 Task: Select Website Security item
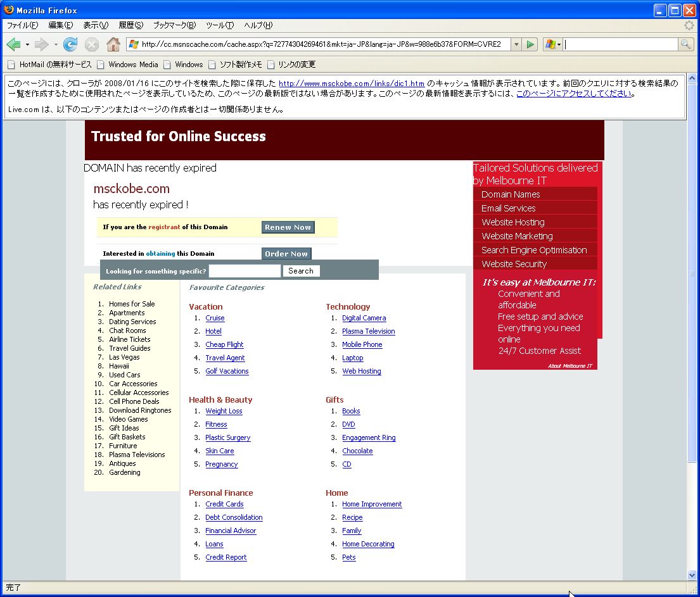point(535,264)
